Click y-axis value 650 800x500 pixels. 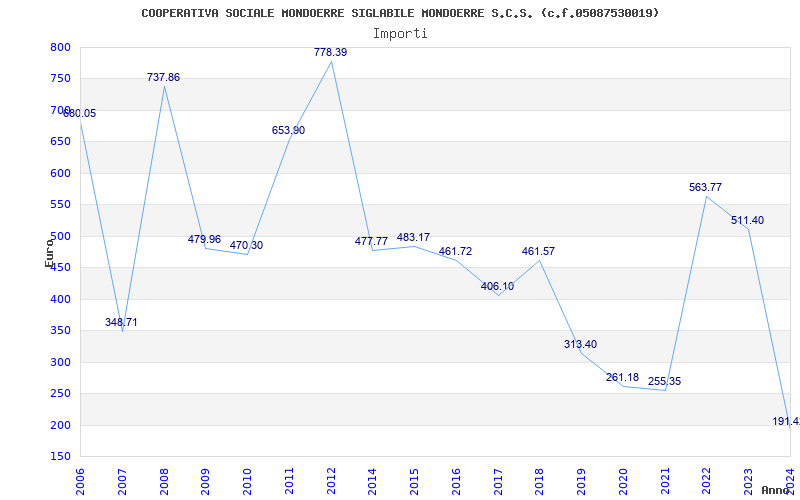[x=60, y=142]
